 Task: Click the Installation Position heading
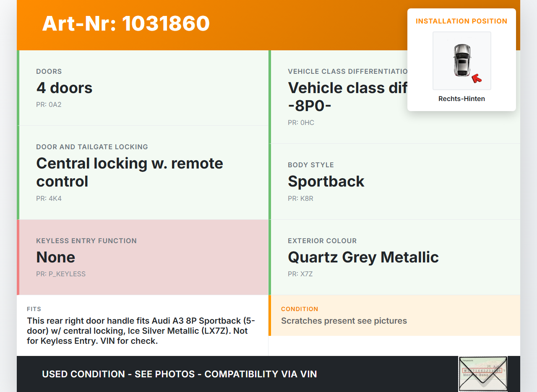[461, 21]
